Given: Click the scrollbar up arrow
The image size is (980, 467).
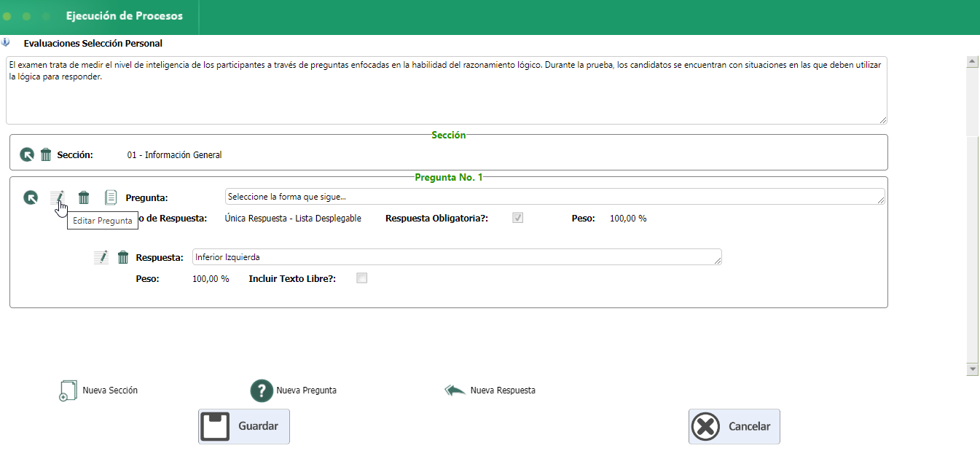Looking at the screenshot, I should coord(972,62).
